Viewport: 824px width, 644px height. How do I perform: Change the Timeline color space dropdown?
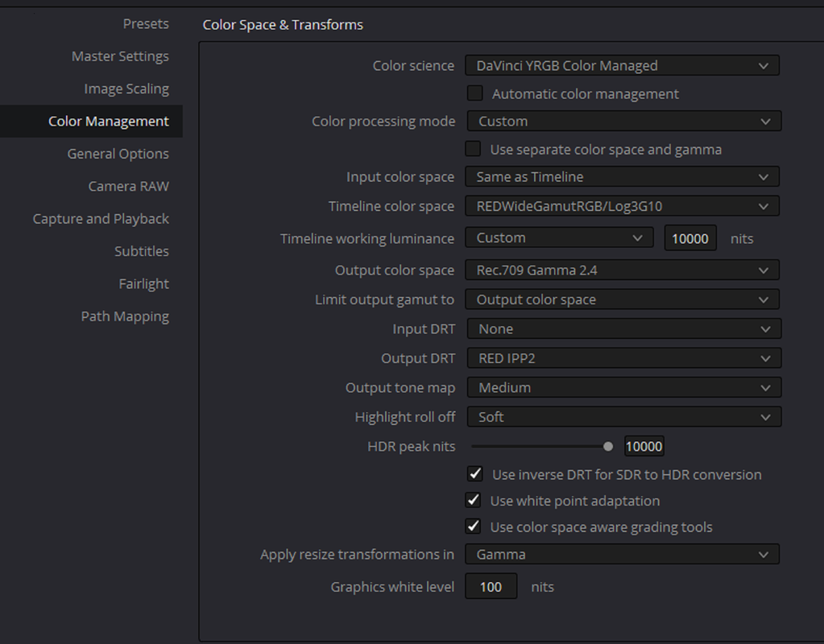(622, 206)
